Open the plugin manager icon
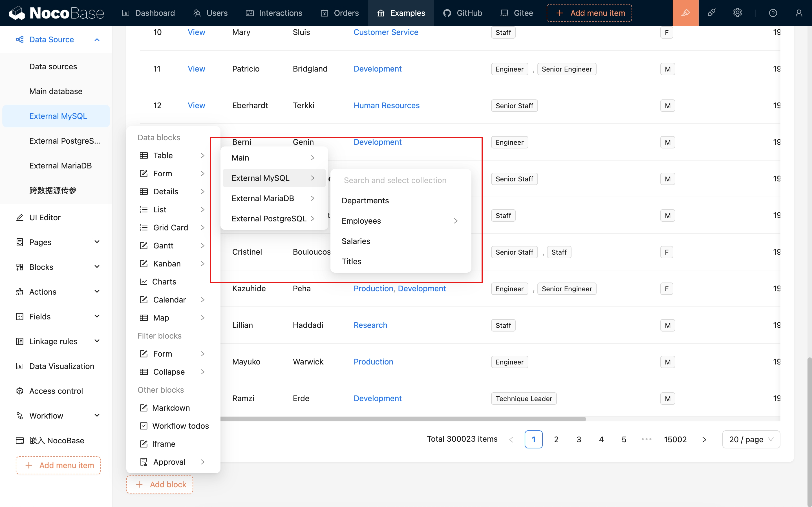The width and height of the screenshot is (812, 507). tap(711, 13)
